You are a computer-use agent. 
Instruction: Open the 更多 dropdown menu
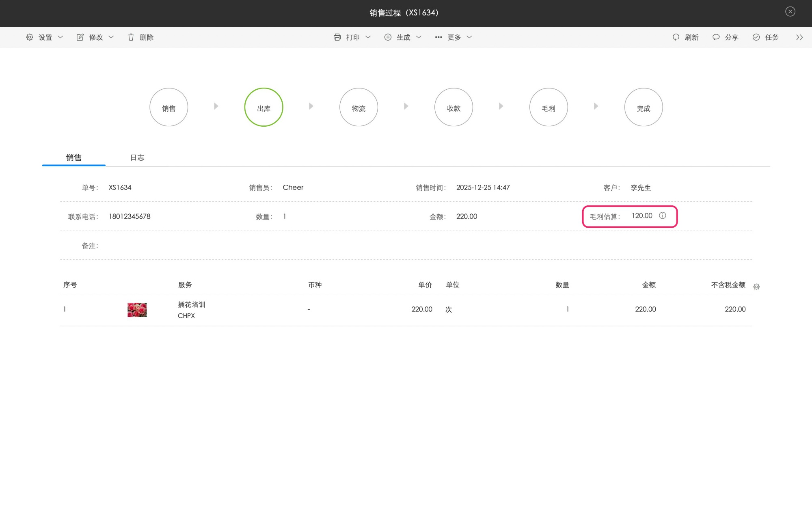click(x=469, y=37)
